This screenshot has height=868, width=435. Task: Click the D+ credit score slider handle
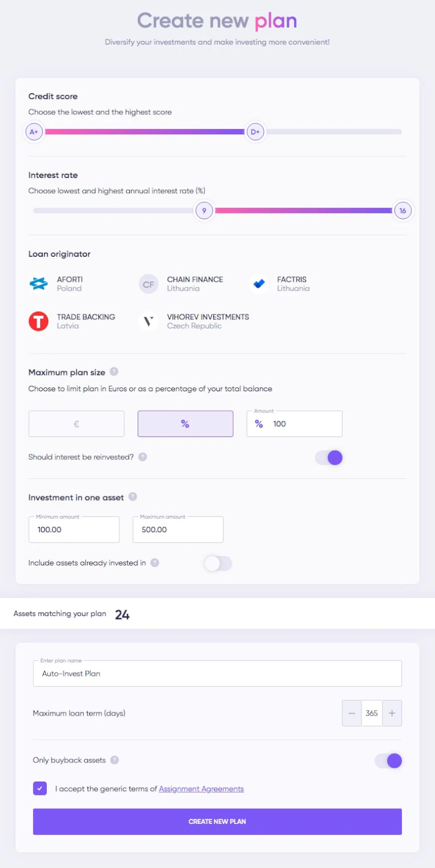tap(255, 132)
